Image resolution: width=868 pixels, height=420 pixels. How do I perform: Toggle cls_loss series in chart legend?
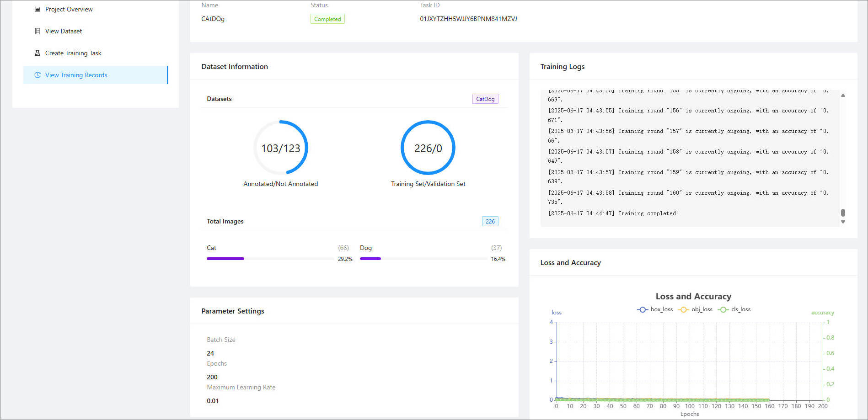(734, 309)
